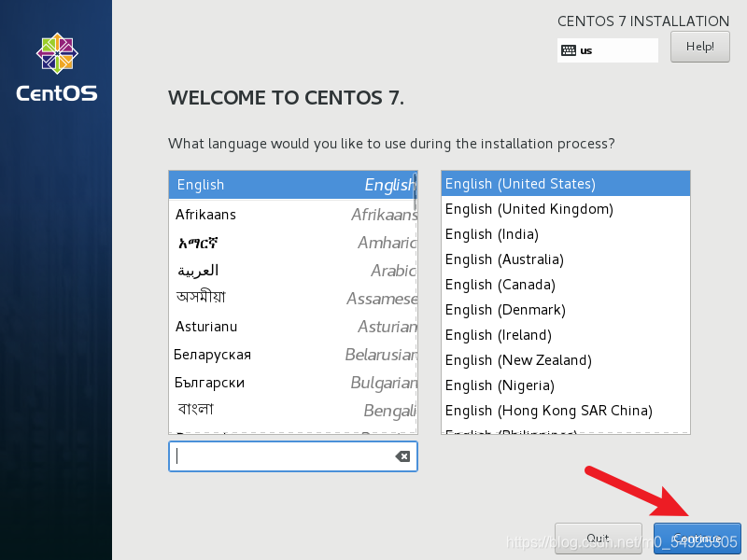This screenshot has width=747, height=560.
Task: Click the CentOS logo in the sidebar
Action: point(57,67)
